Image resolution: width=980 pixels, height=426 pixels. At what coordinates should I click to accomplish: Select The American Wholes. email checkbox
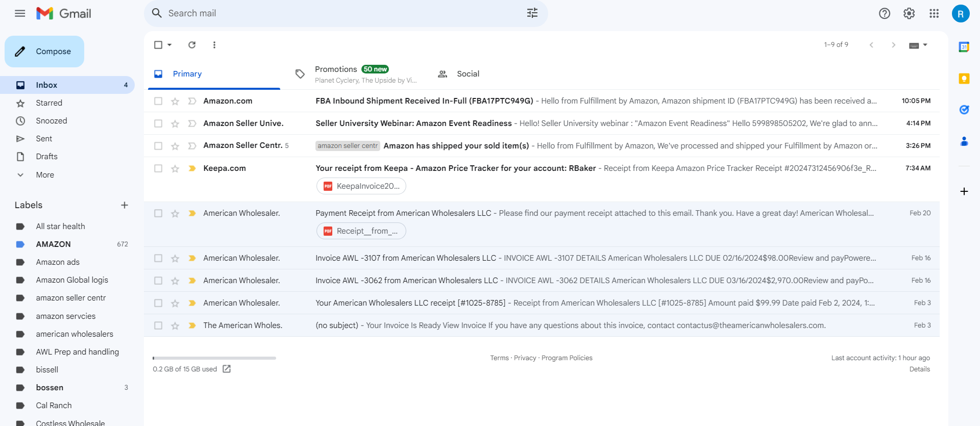coord(158,325)
